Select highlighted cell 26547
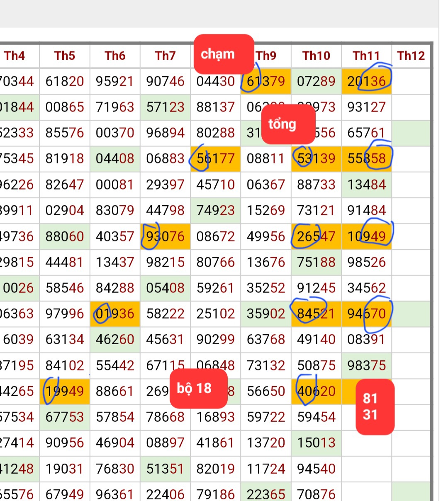 click(316, 236)
